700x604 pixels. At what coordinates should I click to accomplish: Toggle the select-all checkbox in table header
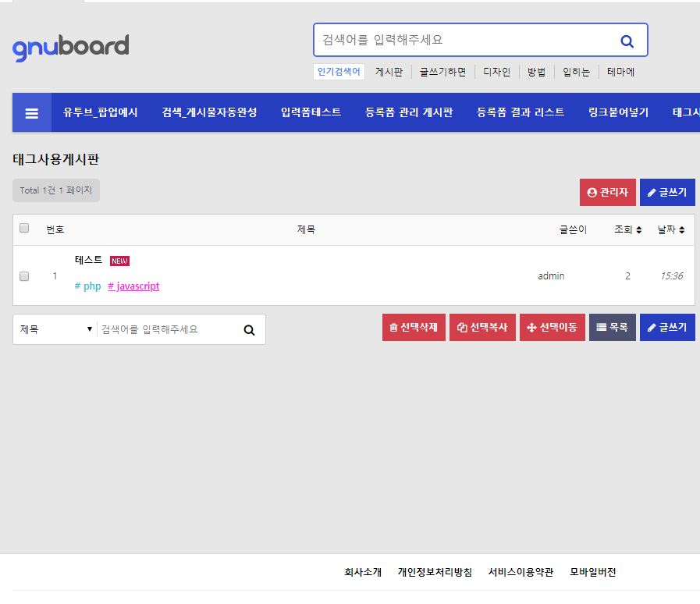[24, 229]
